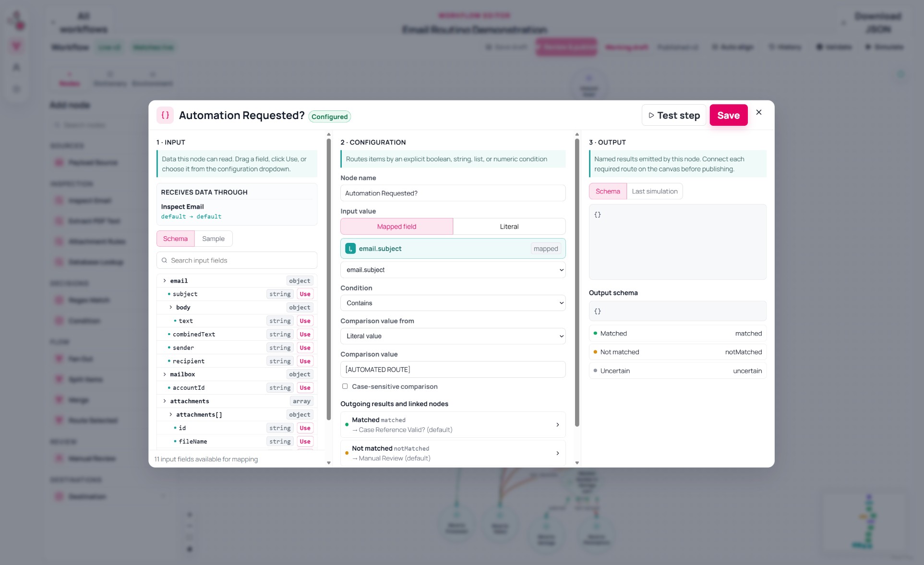Click the Search input fields box
Image resolution: width=924 pixels, height=565 pixels.
point(237,260)
